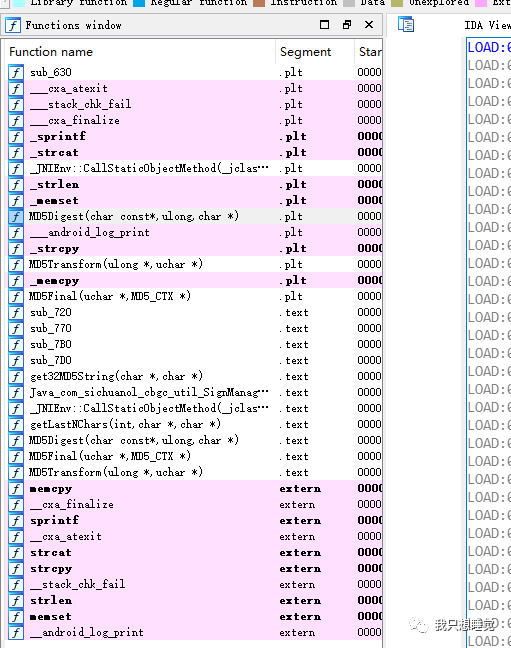Click Instruction legend color swatch
This screenshot has height=648, width=511.
click(259, 3)
